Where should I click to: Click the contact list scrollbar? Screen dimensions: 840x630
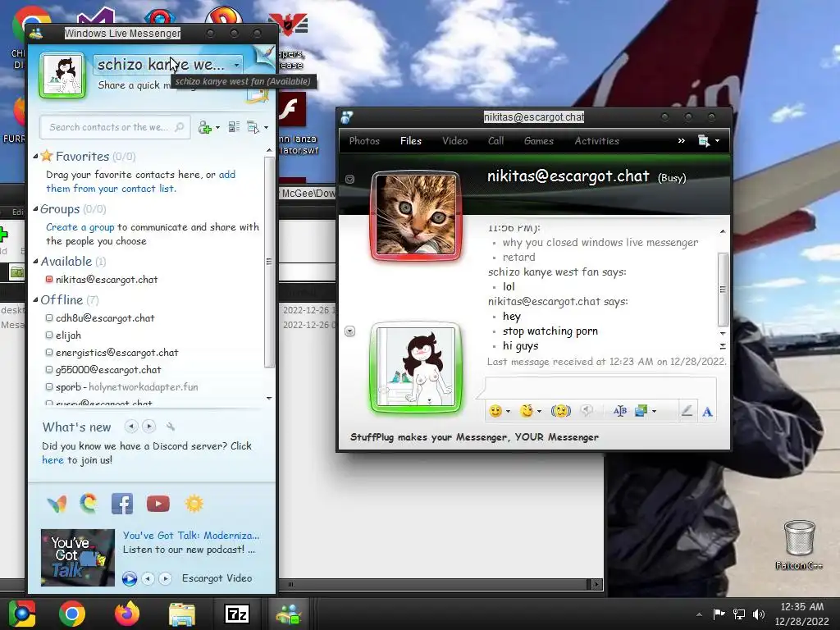(269, 262)
